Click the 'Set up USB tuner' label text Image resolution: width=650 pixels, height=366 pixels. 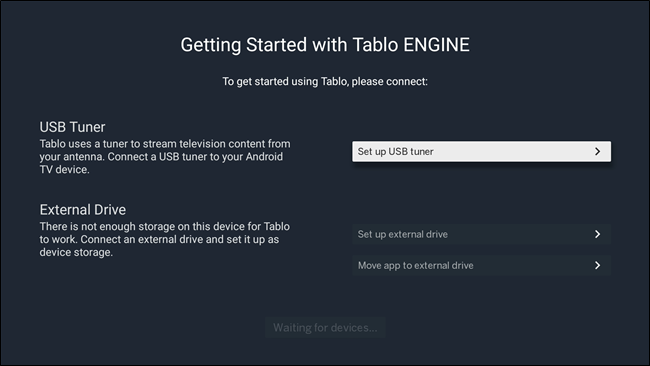395,152
